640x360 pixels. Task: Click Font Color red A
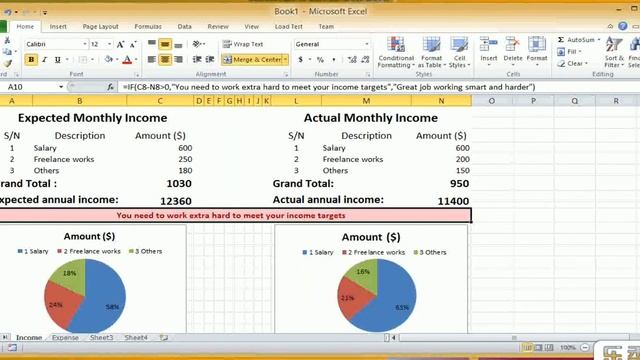point(127,60)
